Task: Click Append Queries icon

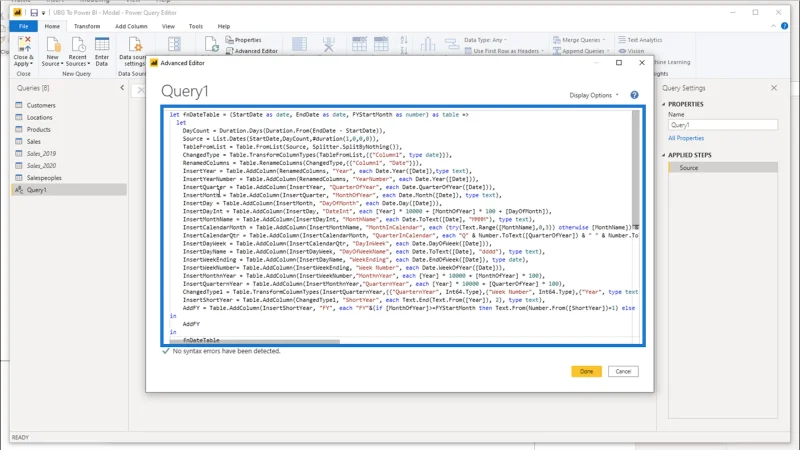Action: point(557,51)
